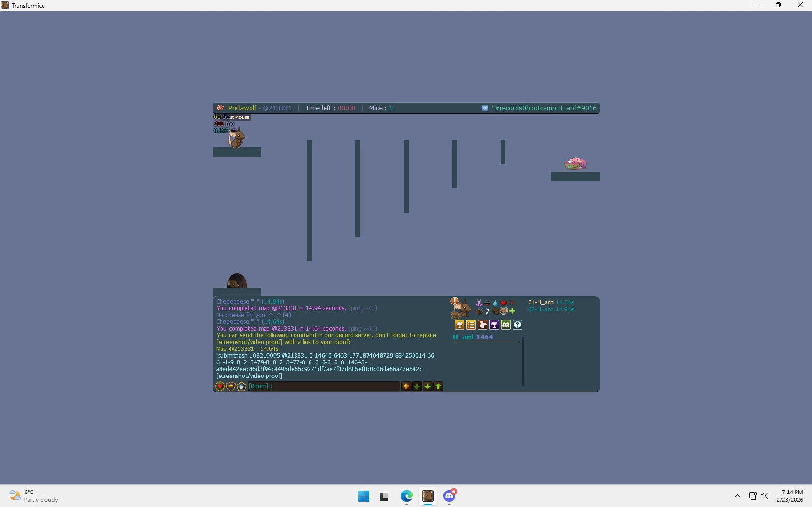
Task: Click the mouse avatar with backpack
Action: click(462, 310)
